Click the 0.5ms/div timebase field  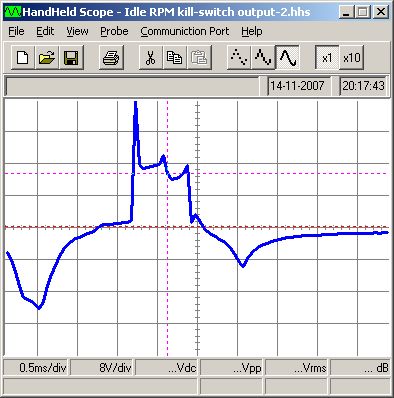[36, 368]
